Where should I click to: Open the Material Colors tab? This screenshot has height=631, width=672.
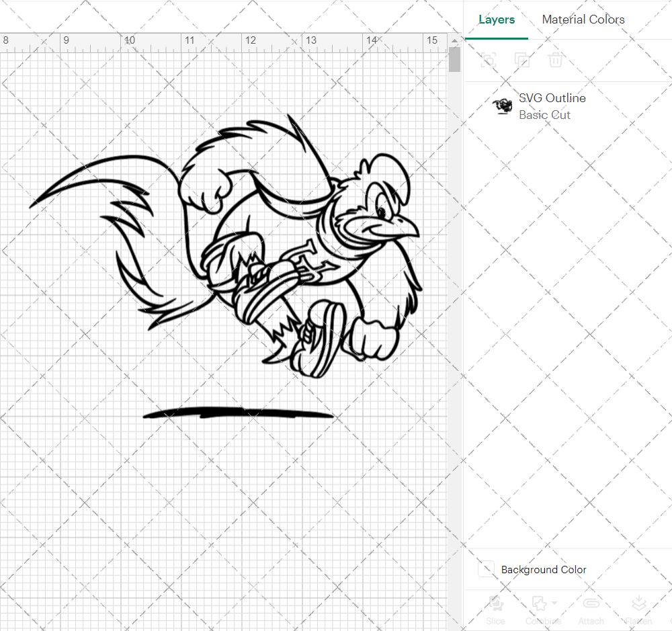click(583, 19)
